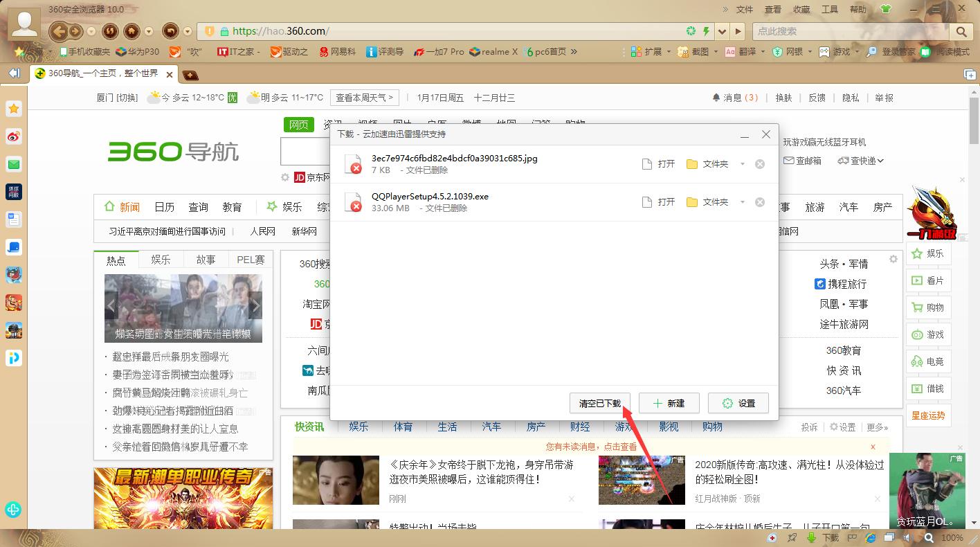The image size is (980, 547).
Task: Go to browser home page icon
Action: (x=131, y=31)
